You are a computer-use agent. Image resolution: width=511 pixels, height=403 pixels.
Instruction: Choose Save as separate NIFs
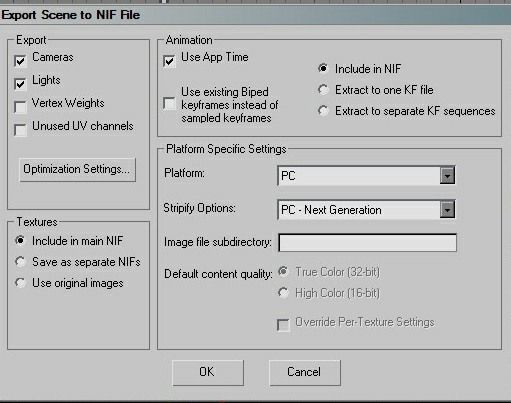point(20,262)
